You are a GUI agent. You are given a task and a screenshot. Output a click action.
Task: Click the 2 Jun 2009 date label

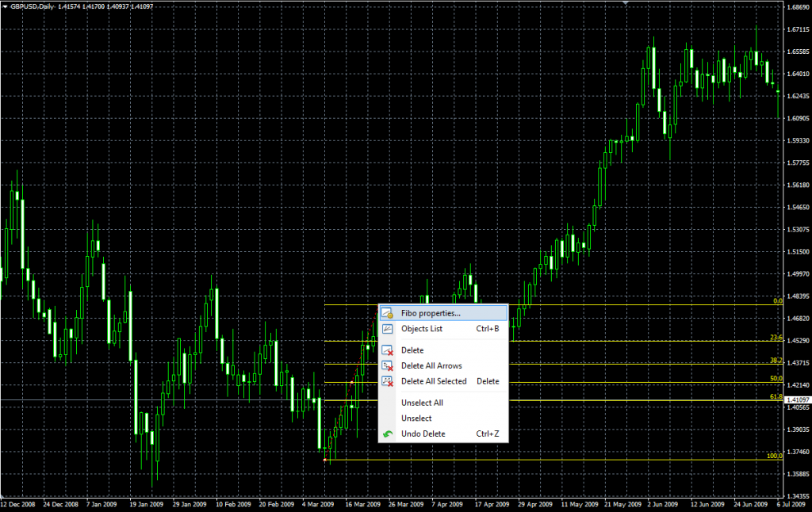tap(662, 504)
